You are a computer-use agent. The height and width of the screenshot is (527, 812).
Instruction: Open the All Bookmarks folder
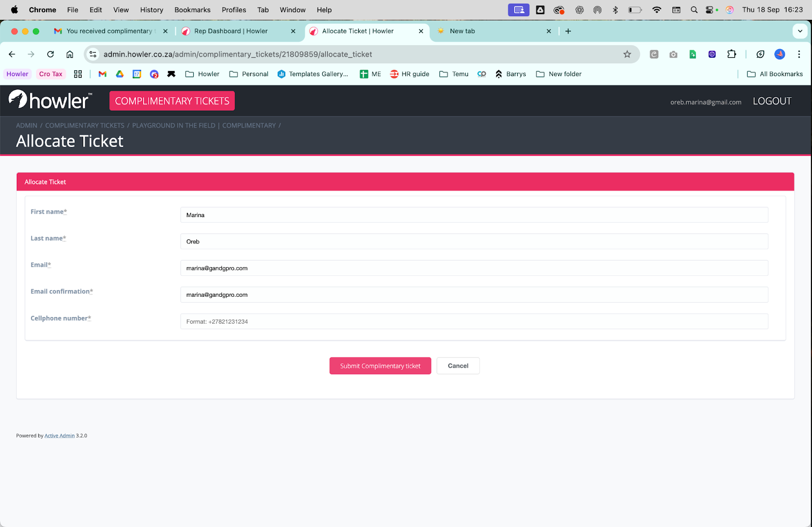775,74
